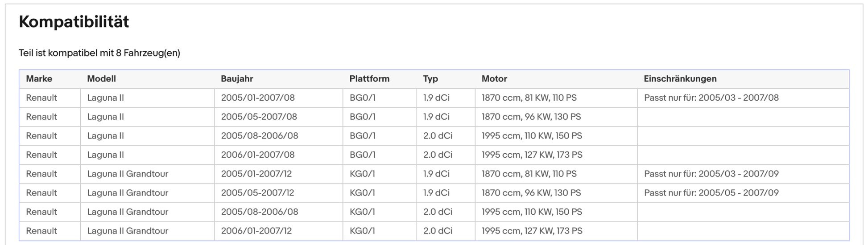Click the Kompatibilität section heading

coord(74,22)
